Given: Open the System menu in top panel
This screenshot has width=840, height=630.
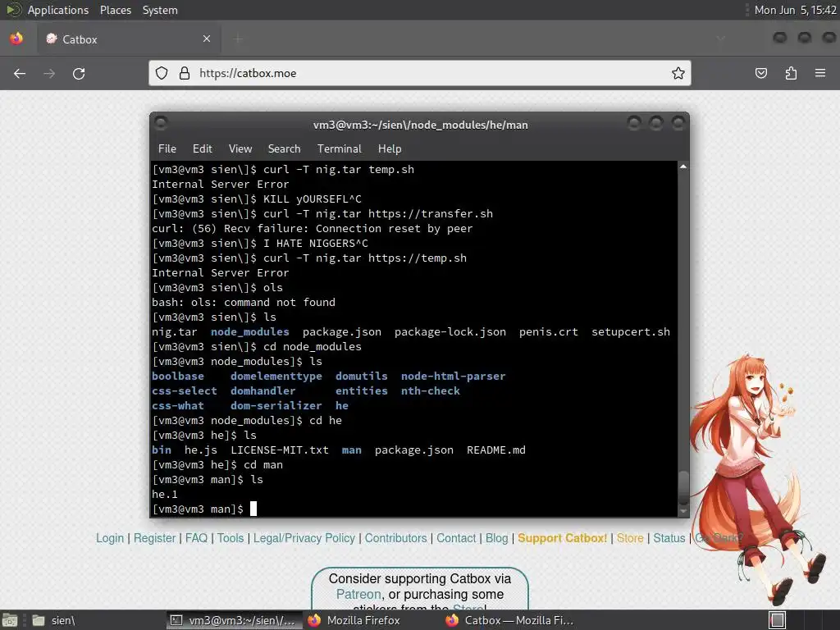Looking at the screenshot, I should pyautogui.click(x=160, y=10).
